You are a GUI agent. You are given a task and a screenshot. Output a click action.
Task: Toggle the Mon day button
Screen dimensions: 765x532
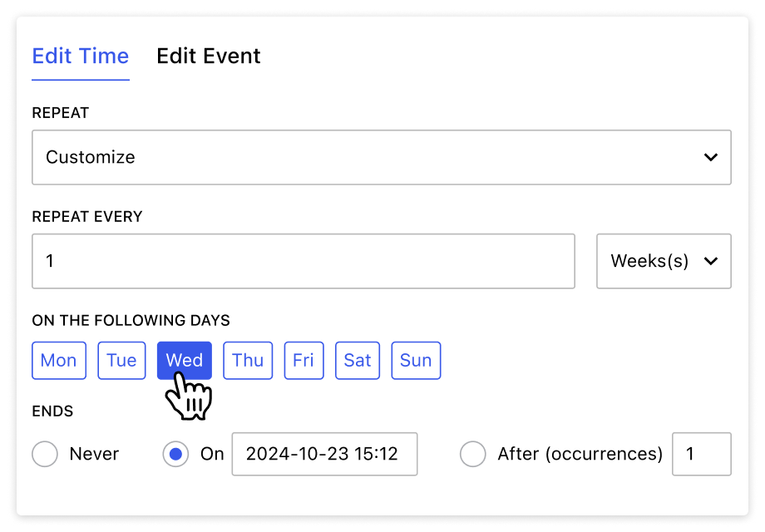(x=58, y=360)
